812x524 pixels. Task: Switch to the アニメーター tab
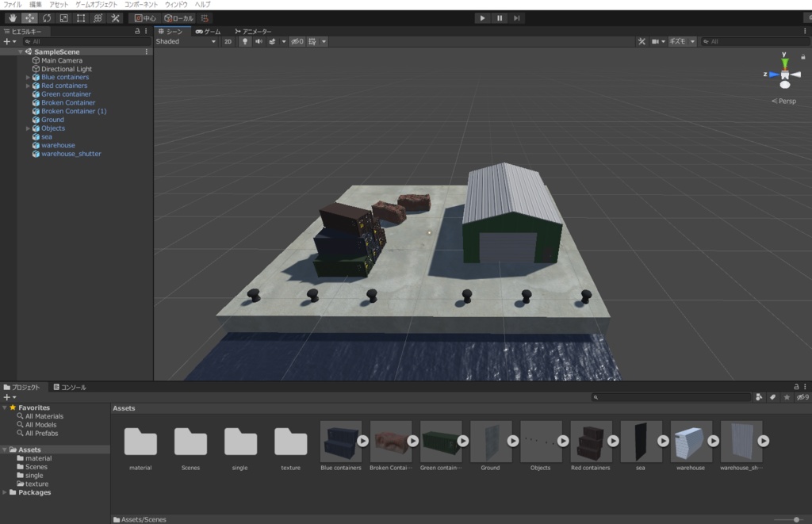[253, 31]
